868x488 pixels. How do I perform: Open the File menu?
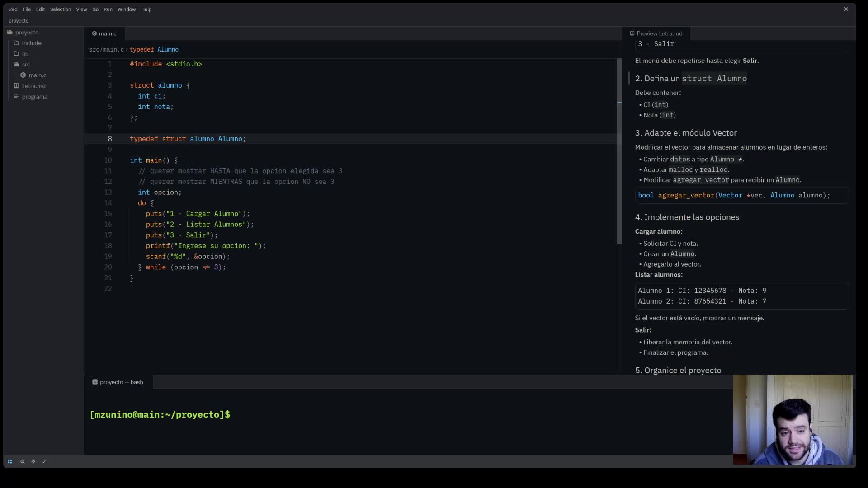point(27,9)
